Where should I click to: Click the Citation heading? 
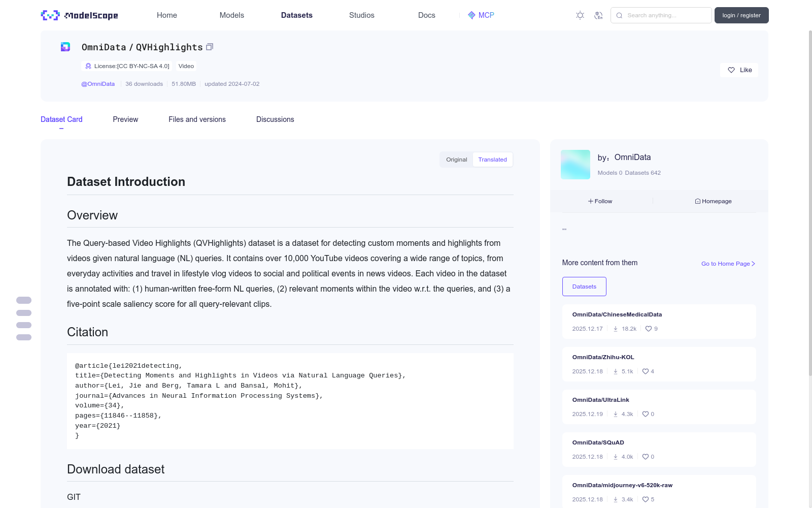(88, 332)
